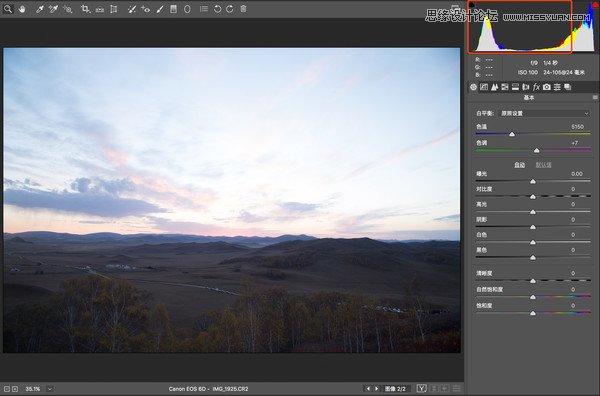The image size is (600, 396).
Task: Click the whites (白色) slider handle
Action: tap(533, 243)
